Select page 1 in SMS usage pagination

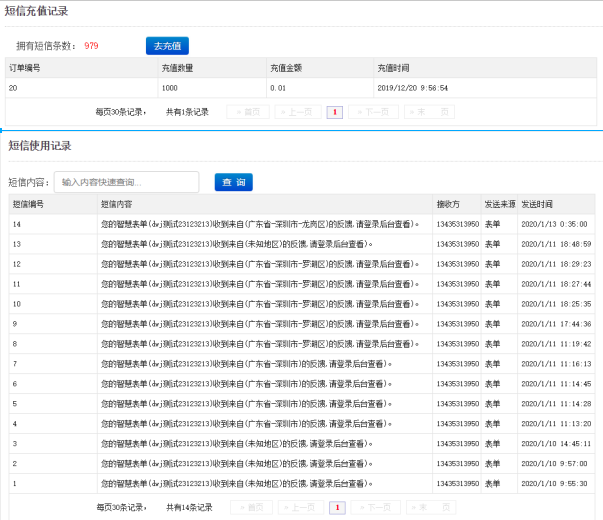[x=337, y=507]
